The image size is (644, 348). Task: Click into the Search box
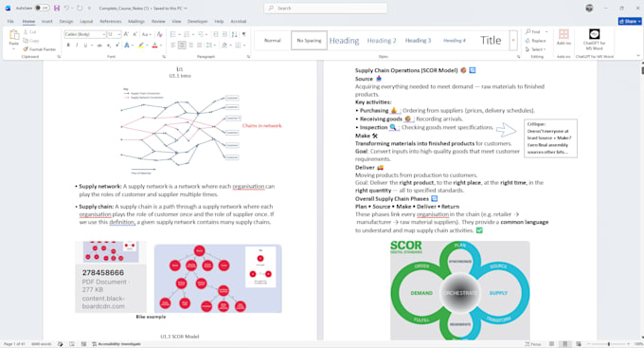point(326,8)
